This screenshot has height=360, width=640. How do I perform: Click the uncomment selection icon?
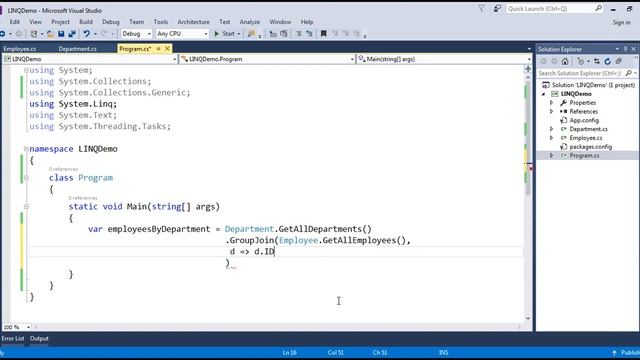click(309, 34)
